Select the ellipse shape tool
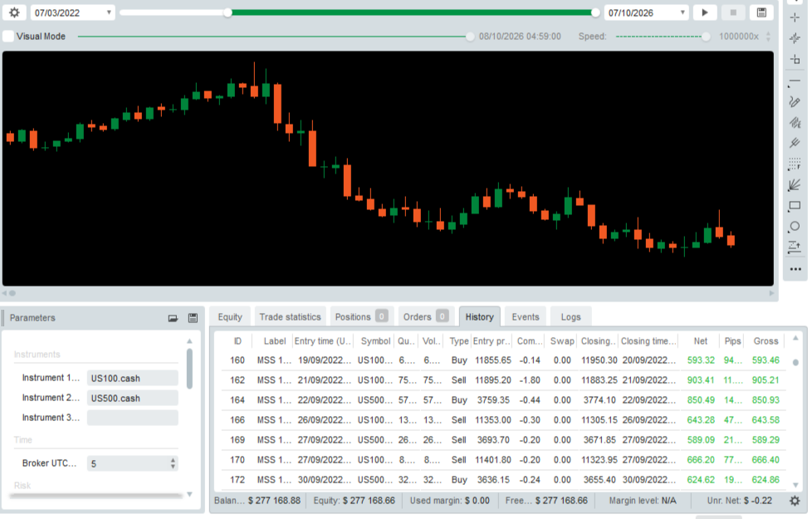Screen dimensions: 812x519 (x=795, y=227)
